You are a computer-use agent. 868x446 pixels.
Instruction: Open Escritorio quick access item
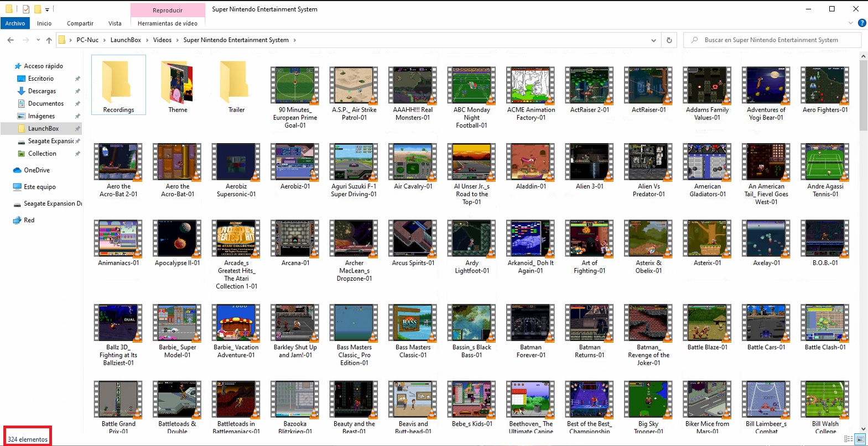pyautogui.click(x=40, y=78)
